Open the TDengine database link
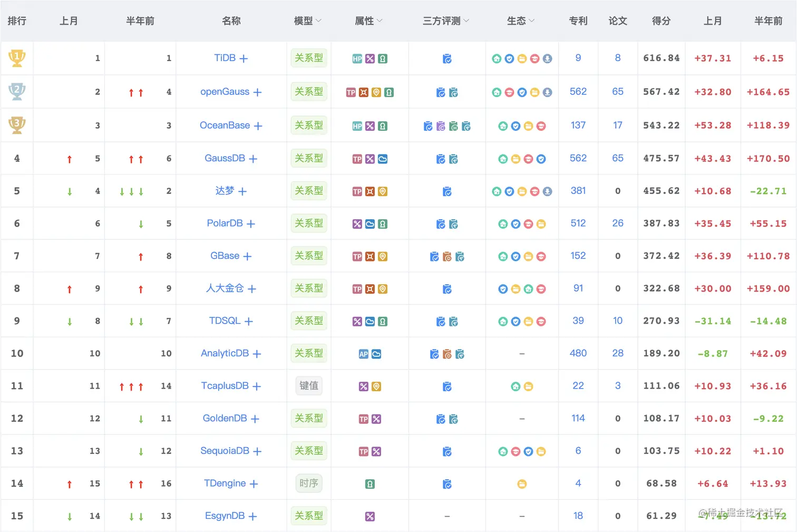 point(225,483)
